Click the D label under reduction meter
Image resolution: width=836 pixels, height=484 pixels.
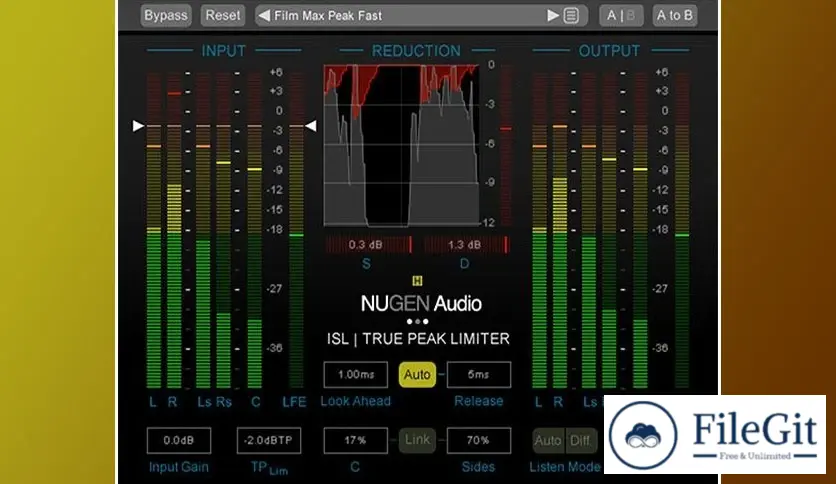[464, 264]
